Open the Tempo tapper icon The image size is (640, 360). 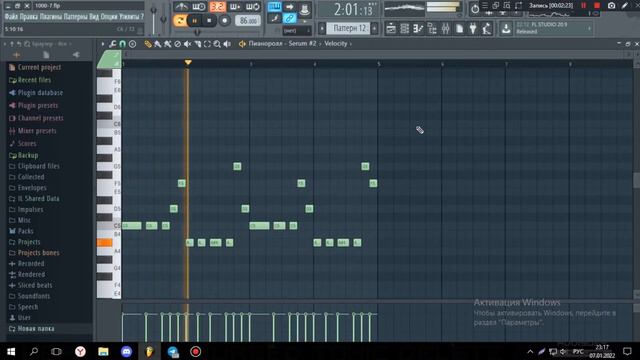pos(487,29)
